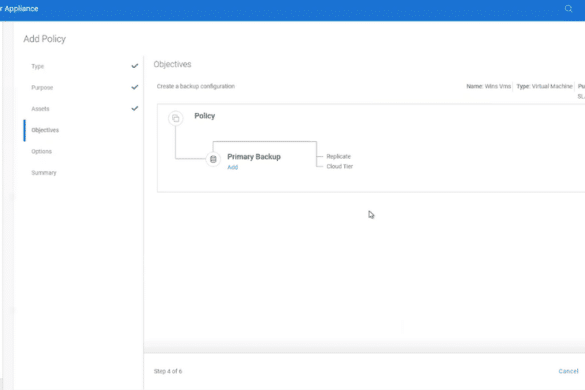585x390 pixels.
Task: Click the Add link under Primary Backup
Action: click(232, 167)
